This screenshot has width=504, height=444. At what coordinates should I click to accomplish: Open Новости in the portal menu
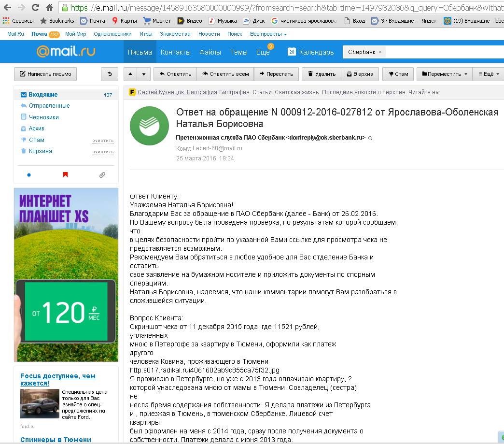click(x=209, y=34)
